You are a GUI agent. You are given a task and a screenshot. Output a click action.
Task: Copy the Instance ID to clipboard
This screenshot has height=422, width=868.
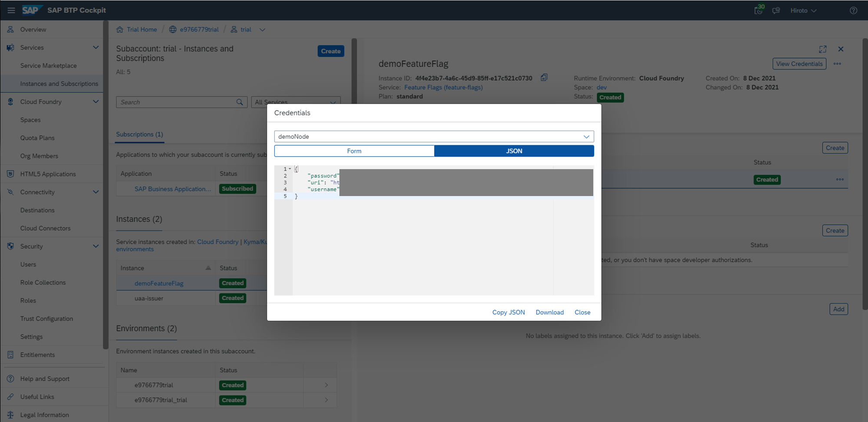tap(544, 78)
